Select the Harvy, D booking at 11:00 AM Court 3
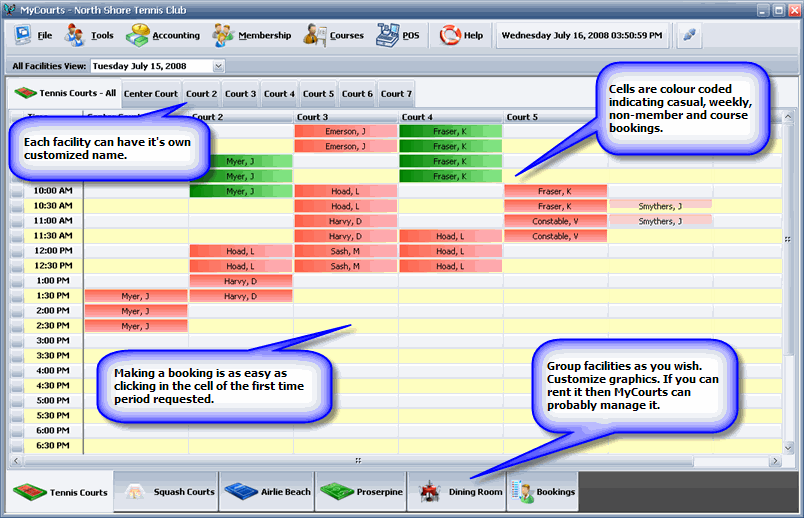This screenshot has height=518, width=804. coord(346,221)
